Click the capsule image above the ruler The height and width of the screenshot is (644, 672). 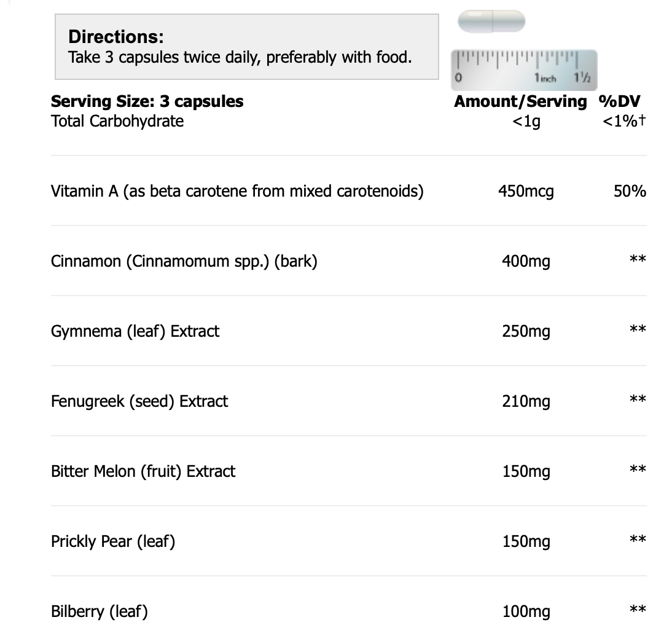pyautogui.click(x=491, y=21)
